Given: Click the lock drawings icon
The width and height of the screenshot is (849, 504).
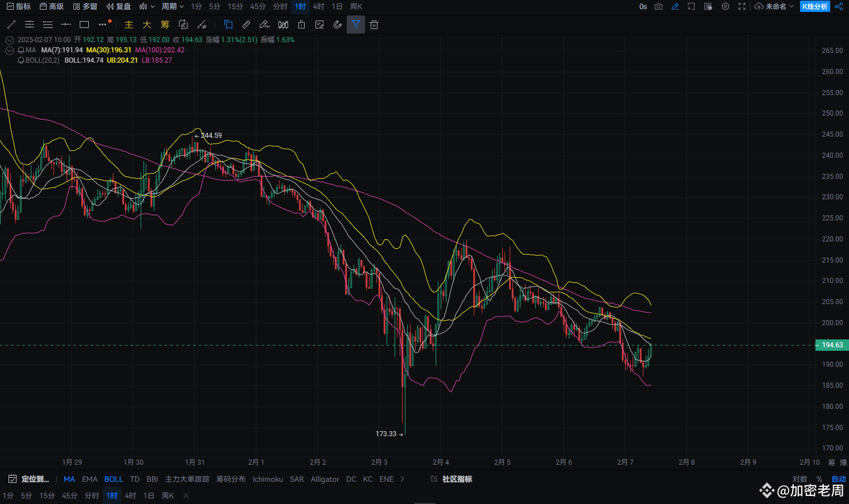Looking at the screenshot, I should coord(301,24).
